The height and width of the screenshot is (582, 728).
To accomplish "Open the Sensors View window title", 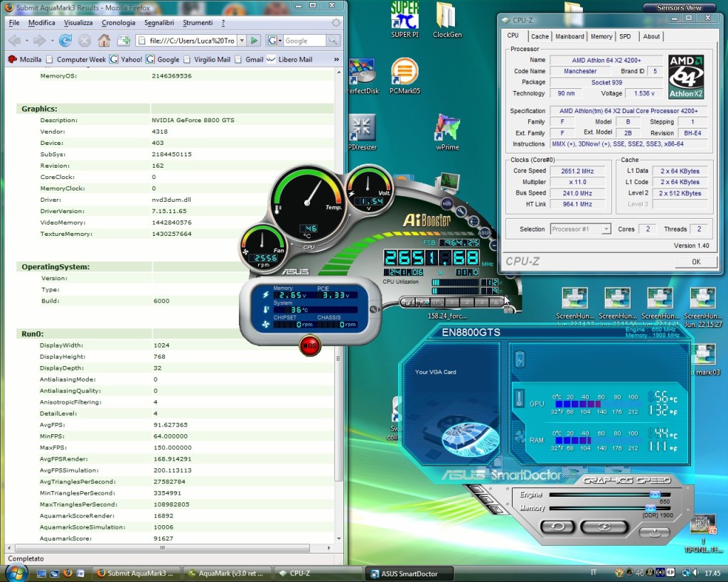I will pyautogui.click(x=679, y=7).
